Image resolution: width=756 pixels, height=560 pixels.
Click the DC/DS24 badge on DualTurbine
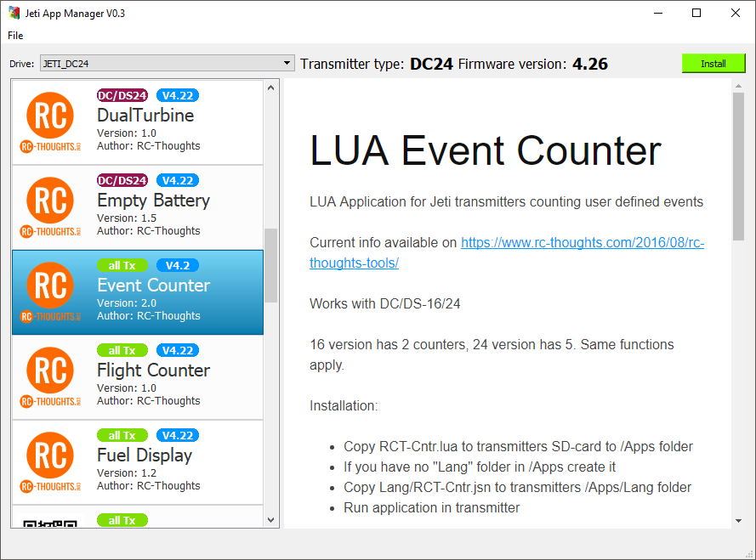(122, 95)
